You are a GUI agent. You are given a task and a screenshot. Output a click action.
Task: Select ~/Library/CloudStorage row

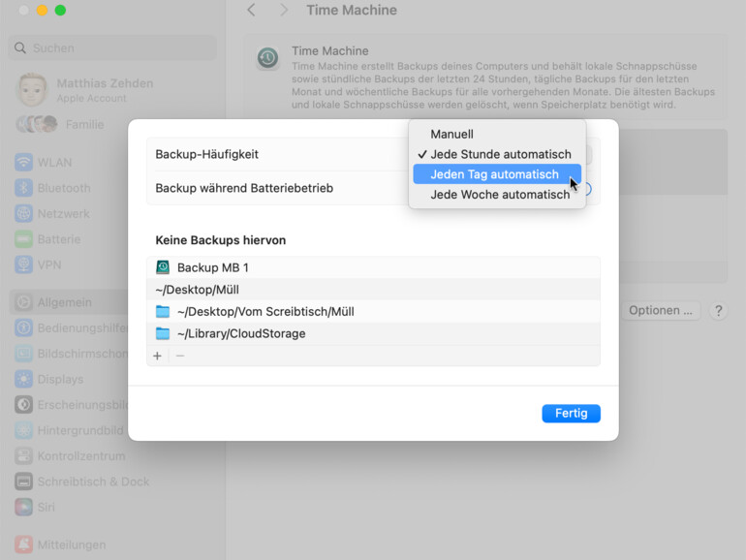pos(373,333)
